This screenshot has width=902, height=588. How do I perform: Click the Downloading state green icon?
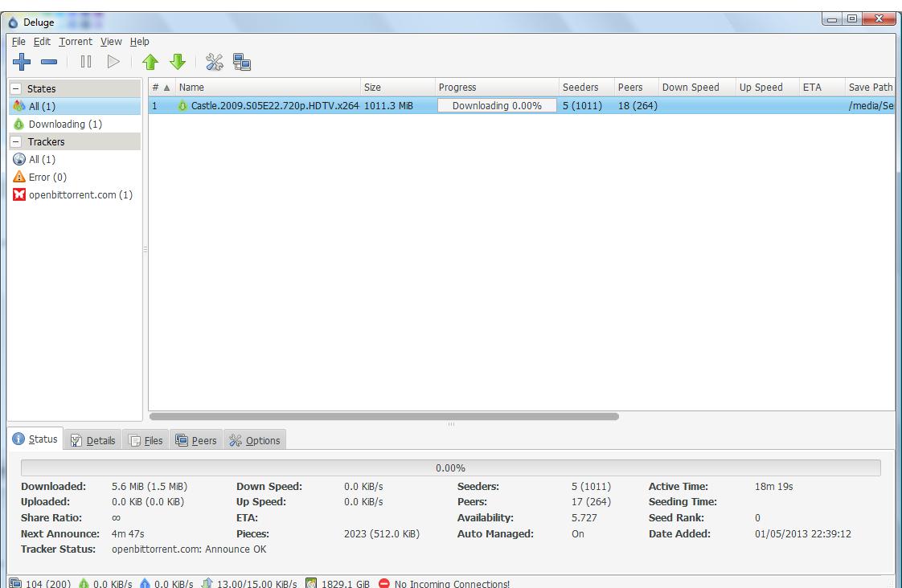[x=19, y=124]
